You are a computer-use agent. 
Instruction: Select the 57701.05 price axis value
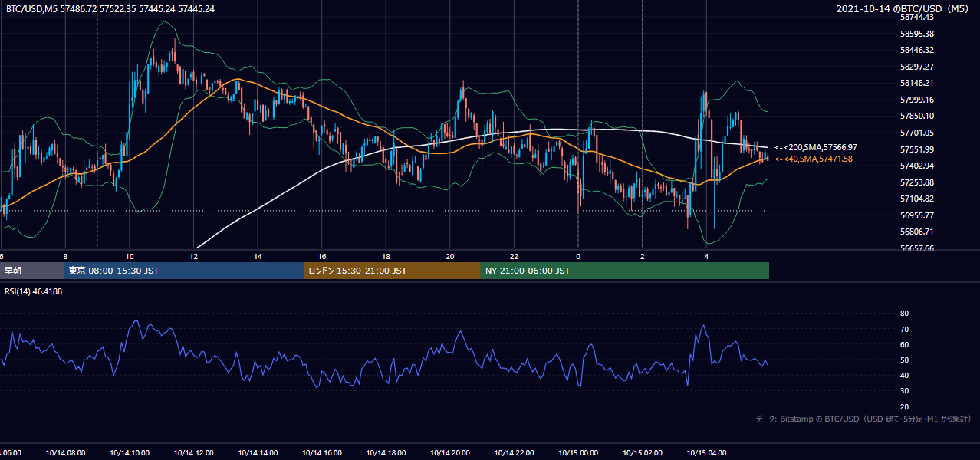916,133
